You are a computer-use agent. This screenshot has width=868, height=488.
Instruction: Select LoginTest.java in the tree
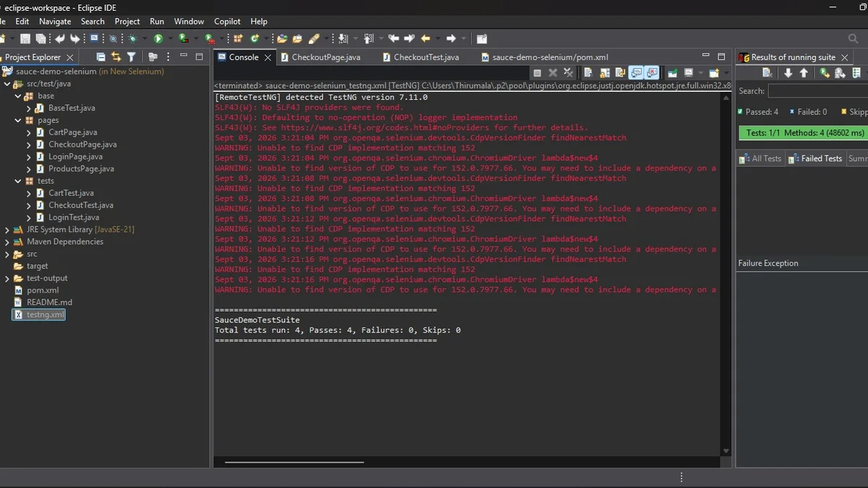point(67,218)
